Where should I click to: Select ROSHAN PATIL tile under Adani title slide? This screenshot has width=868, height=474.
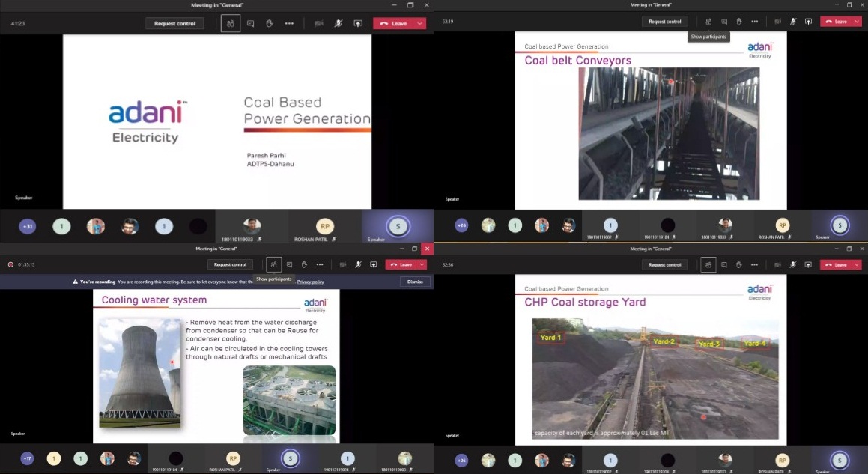[324, 226]
